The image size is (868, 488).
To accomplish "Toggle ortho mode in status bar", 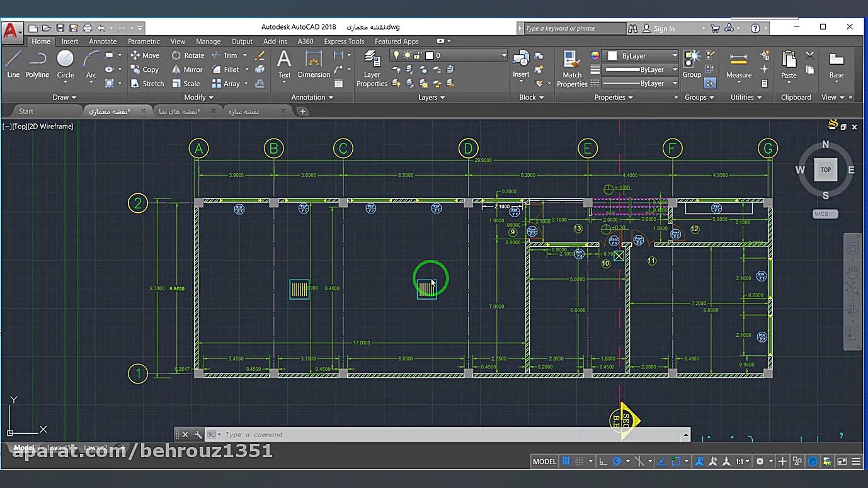I will 603,461.
